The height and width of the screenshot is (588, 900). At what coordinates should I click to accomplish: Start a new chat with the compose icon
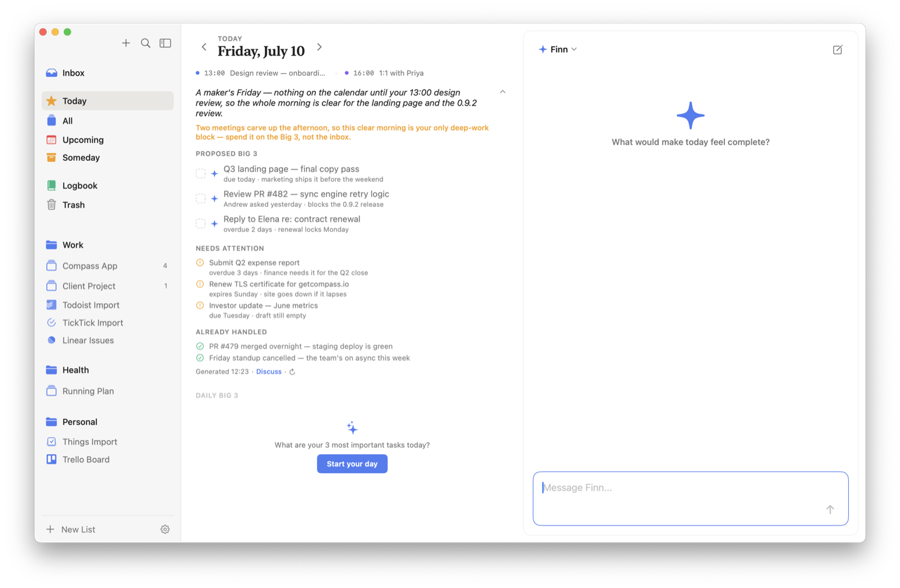coord(837,49)
